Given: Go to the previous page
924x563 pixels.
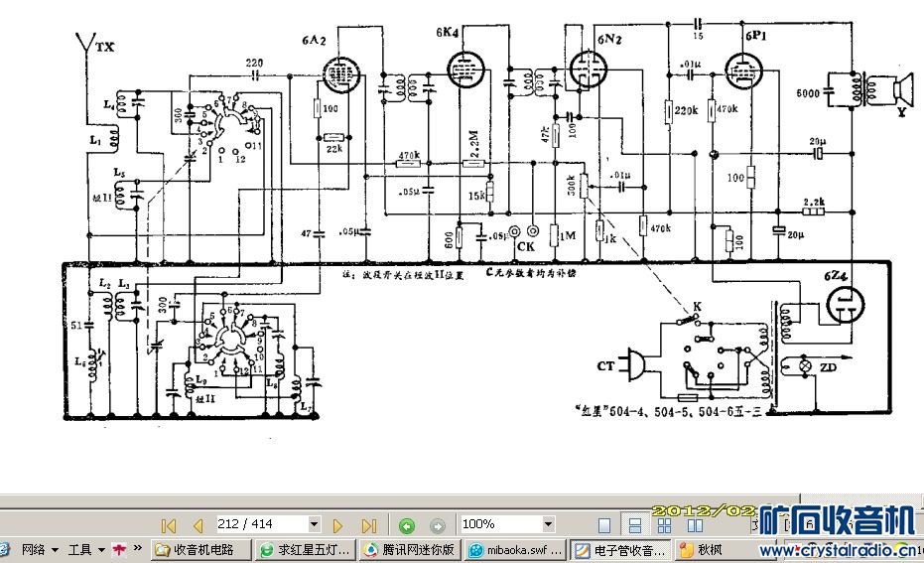Looking at the screenshot, I should click(x=198, y=524).
